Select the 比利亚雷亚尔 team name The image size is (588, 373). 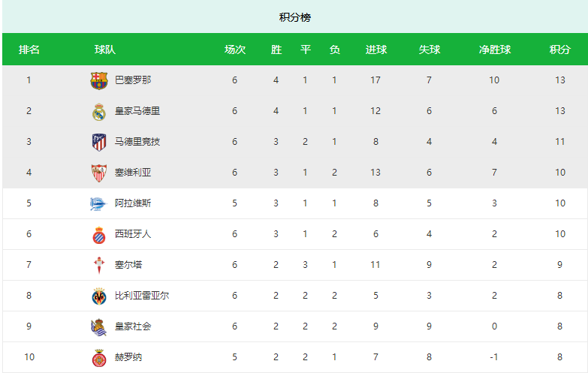coord(142,296)
